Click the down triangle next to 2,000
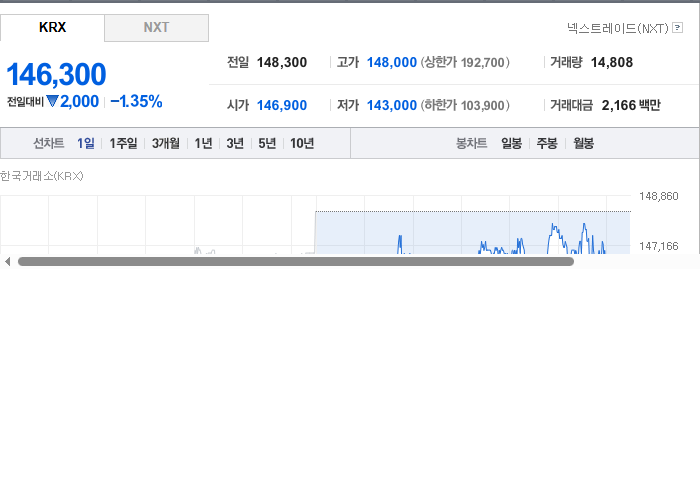700x490 pixels. pyautogui.click(x=52, y=101)
